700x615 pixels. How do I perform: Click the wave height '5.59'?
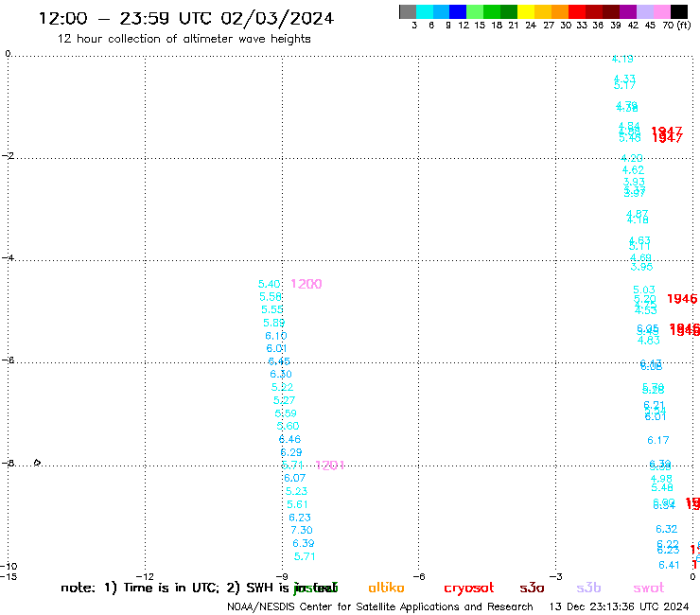click(286, 413)
